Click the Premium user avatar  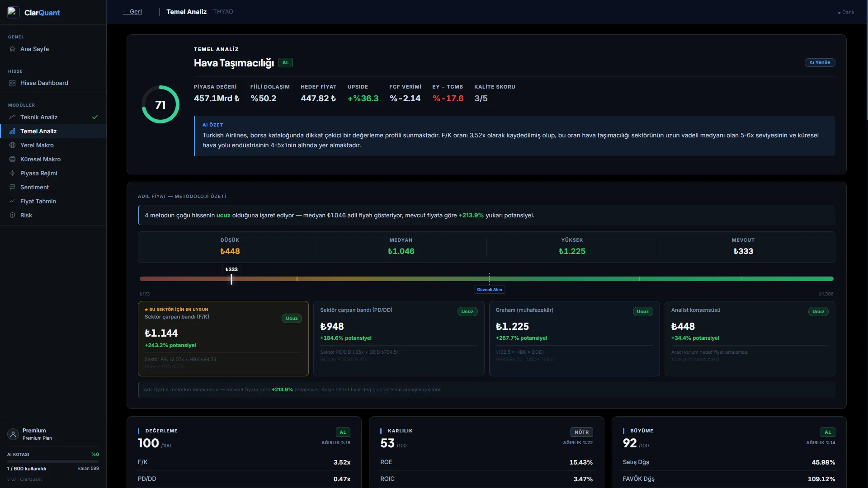[13, 434]
